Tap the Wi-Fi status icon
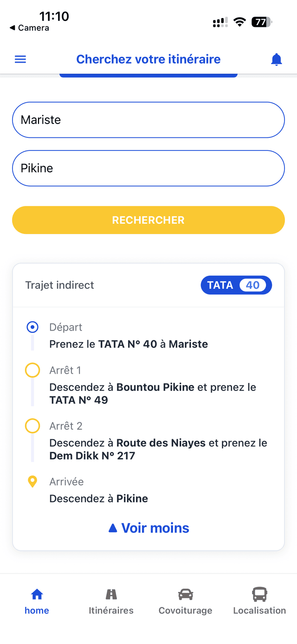Image resolution: width=297 pixels, height=644 pixels. [x=239, y=22]
